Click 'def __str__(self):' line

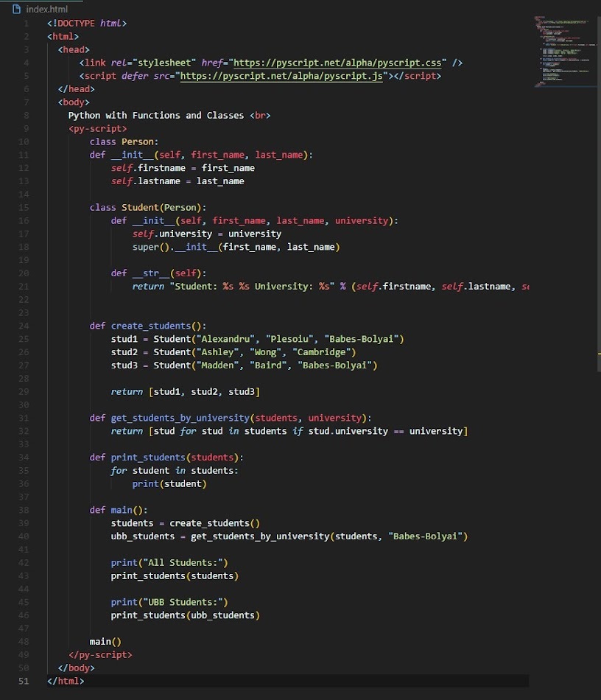pos(158,273)
